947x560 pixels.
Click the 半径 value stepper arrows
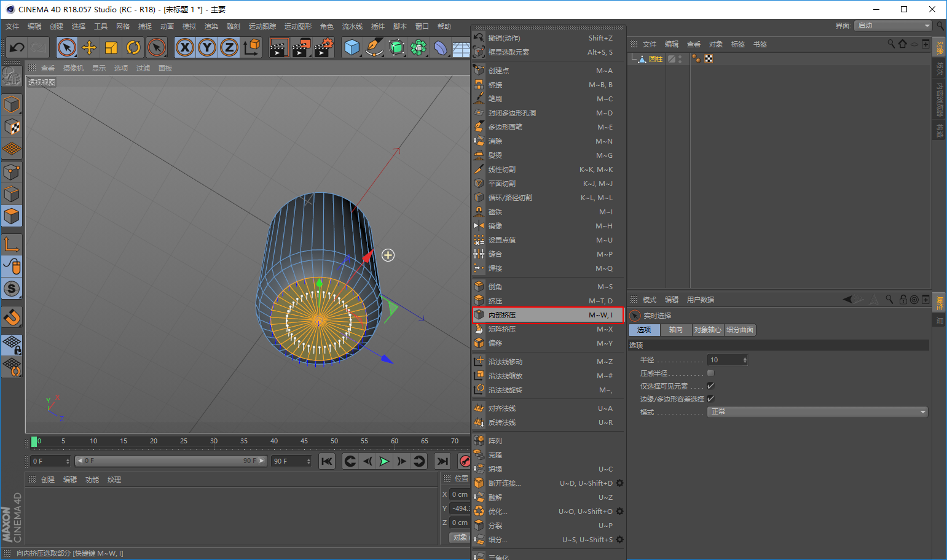point(745,360)
